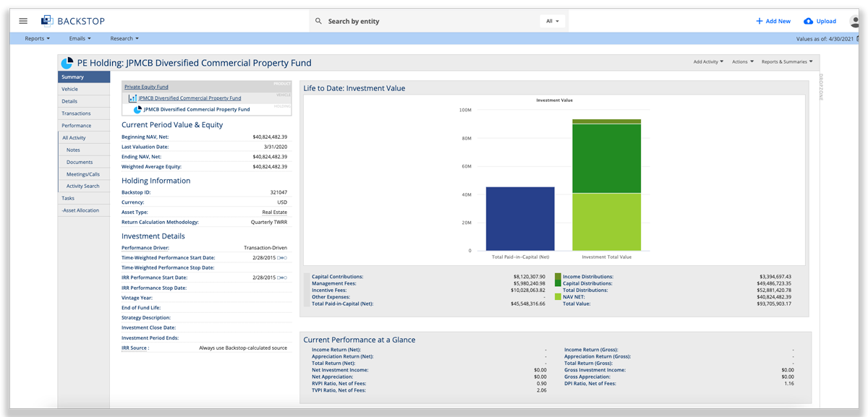The height and width of the screenshot is (417, 868).
Task: Click the Upload cloud icon
Action: coord(809,21)
